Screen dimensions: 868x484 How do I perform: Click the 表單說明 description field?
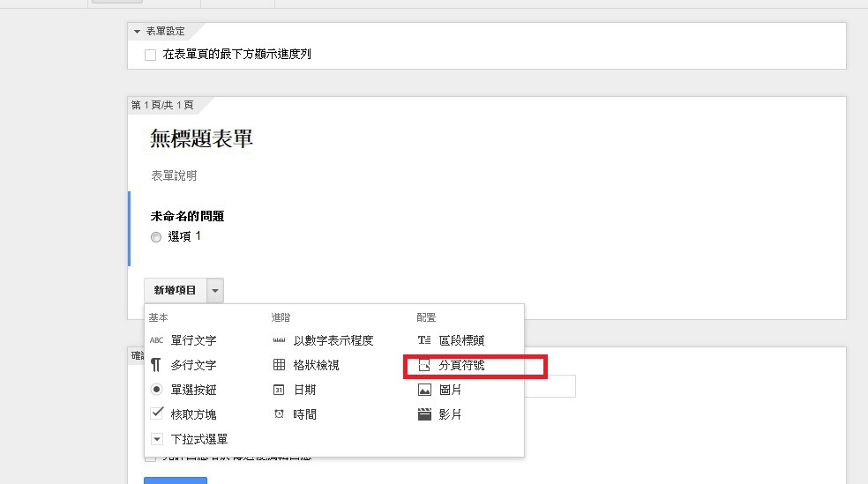coord(174,176)
